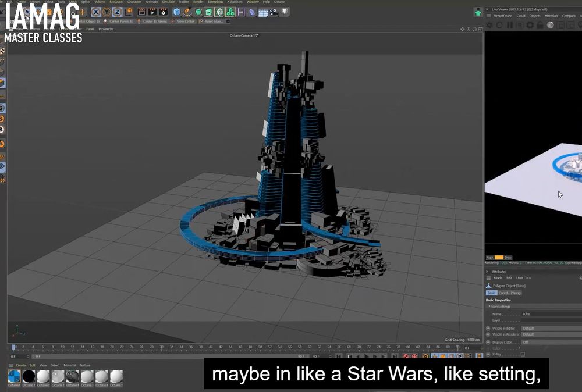
Task: Click the Light bulb object icon
Action: coord(285,12)
